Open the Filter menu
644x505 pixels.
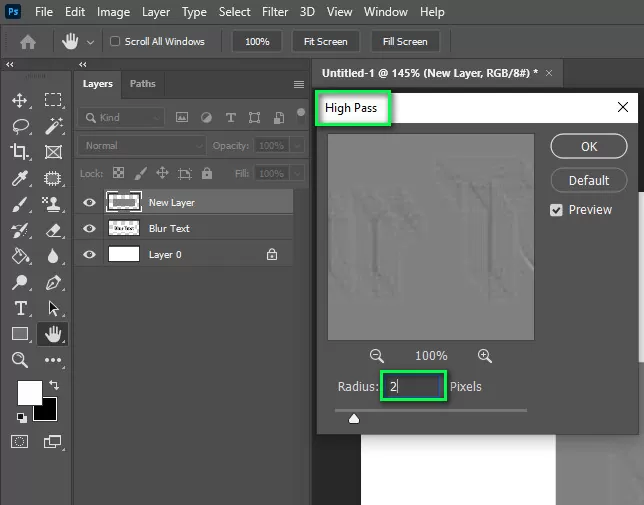pos(275,12)
